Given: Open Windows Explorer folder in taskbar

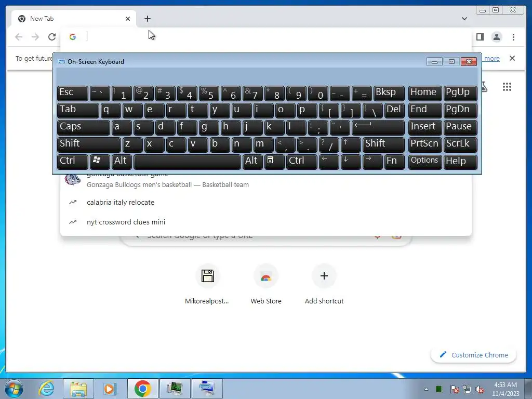Looking at the screenshot, I should click(x=78, y=389).
